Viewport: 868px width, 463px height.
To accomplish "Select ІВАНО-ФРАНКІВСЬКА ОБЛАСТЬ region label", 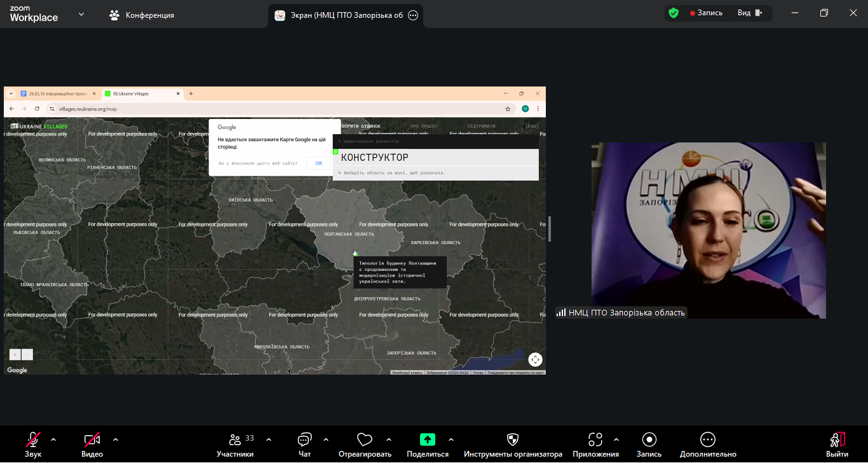I will point(54,284).
